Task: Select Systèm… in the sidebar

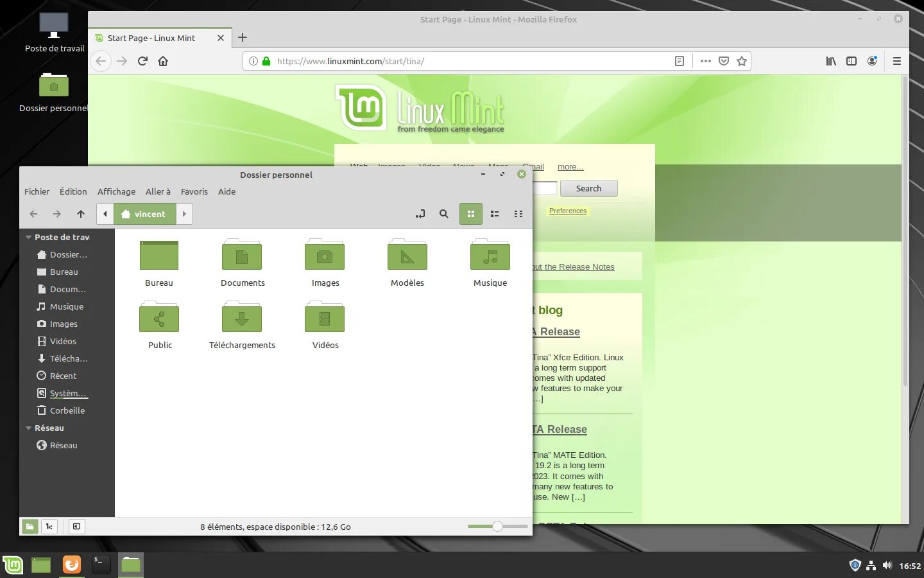Action: coord(67,393)
